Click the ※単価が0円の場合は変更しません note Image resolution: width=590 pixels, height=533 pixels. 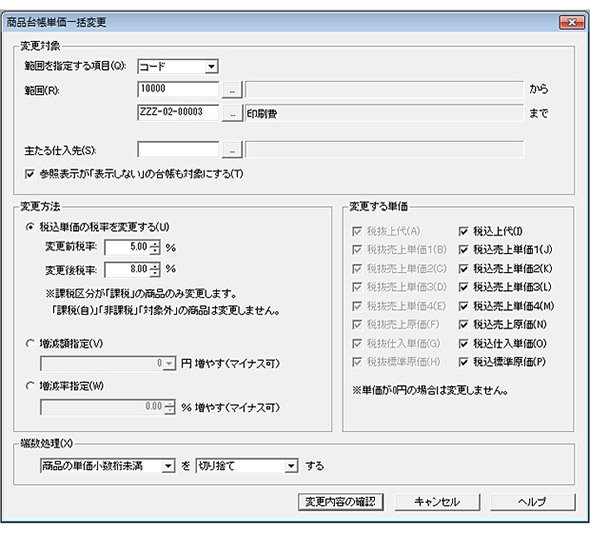point(430,390)
